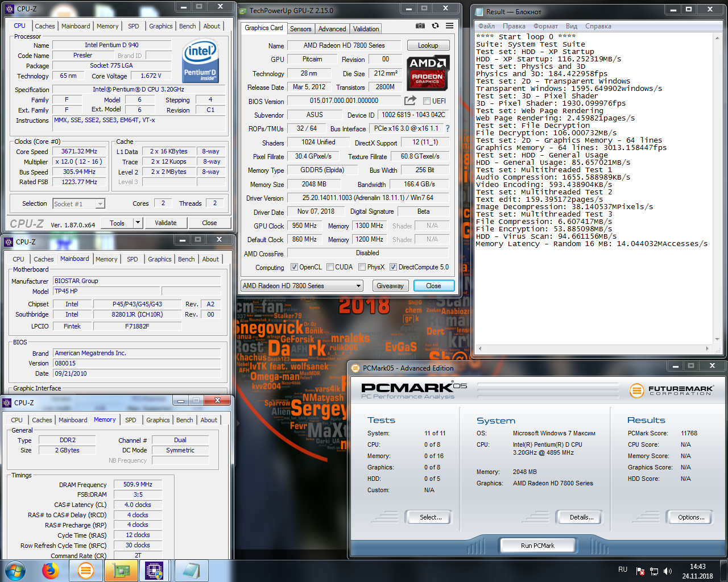Click GPU-Z title bar icon
This screenshot has height=582, width=728.
tap(243, 10)
